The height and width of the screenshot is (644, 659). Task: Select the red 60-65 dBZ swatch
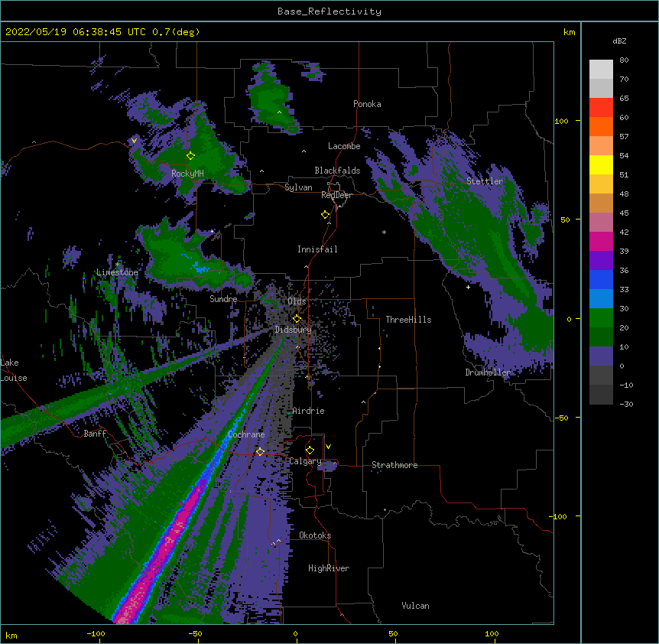tap(601, 108)
